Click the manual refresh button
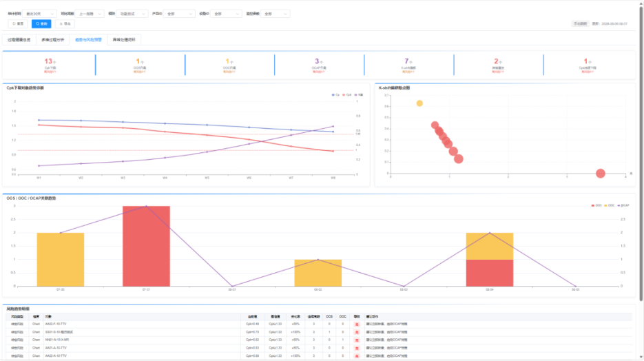644x361 pixels. pos(581,24)
